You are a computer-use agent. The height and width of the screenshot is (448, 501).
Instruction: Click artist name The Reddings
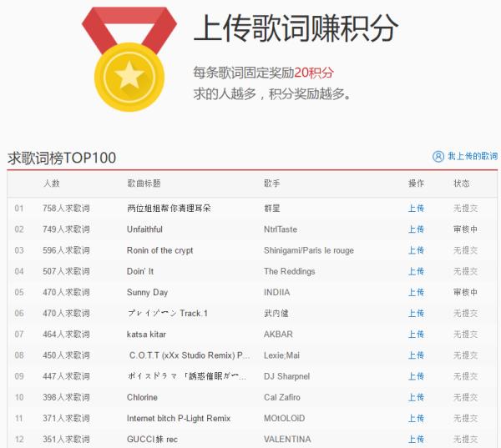pyautogui.click(x=289, y=272)
